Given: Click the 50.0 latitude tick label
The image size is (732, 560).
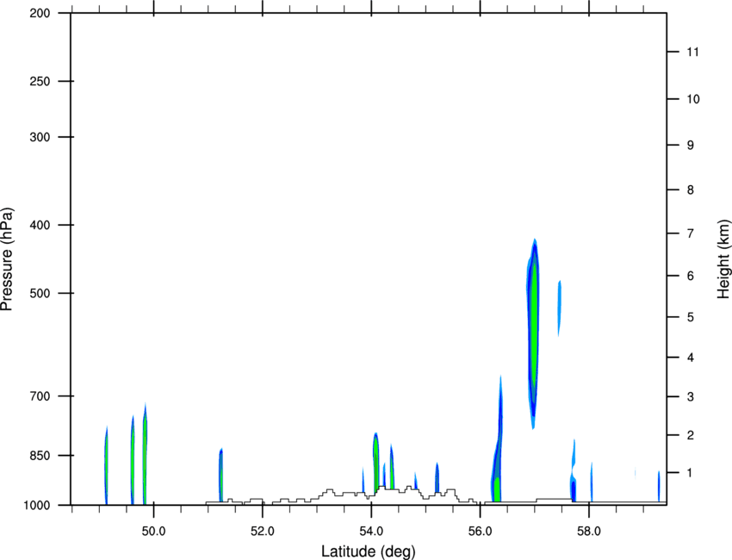Looking at the screenshot, I should point(153,532).
